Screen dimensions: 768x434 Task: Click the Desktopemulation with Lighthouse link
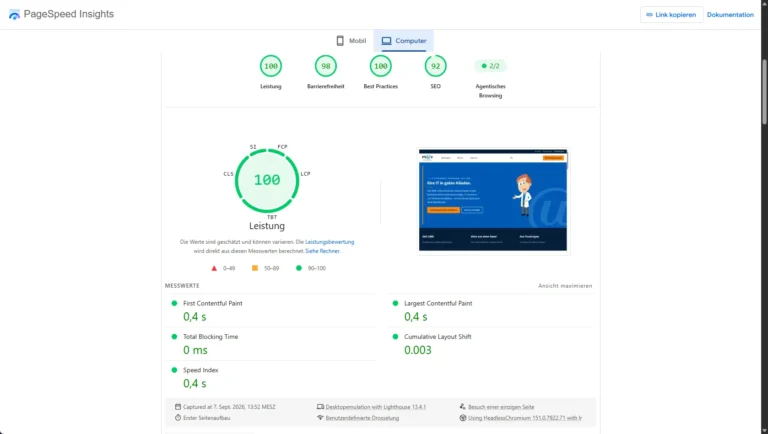coord(376,407)
